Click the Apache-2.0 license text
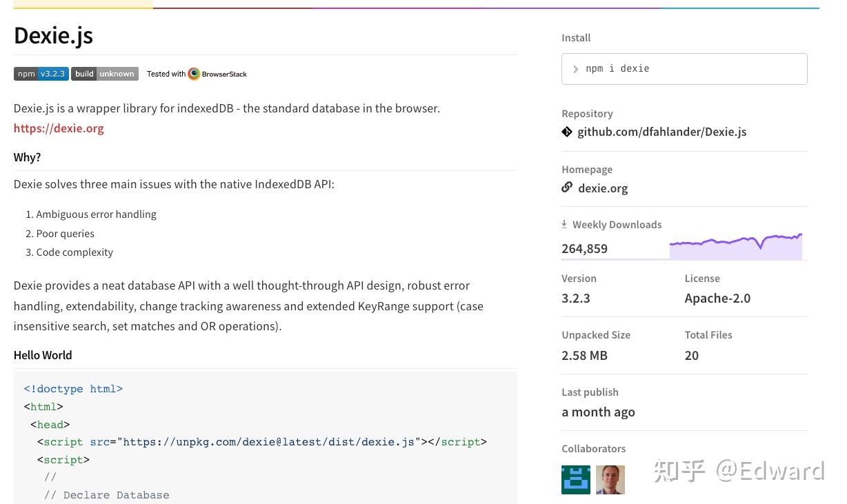Viewport: 847px width, 504px height. point(717,299)
